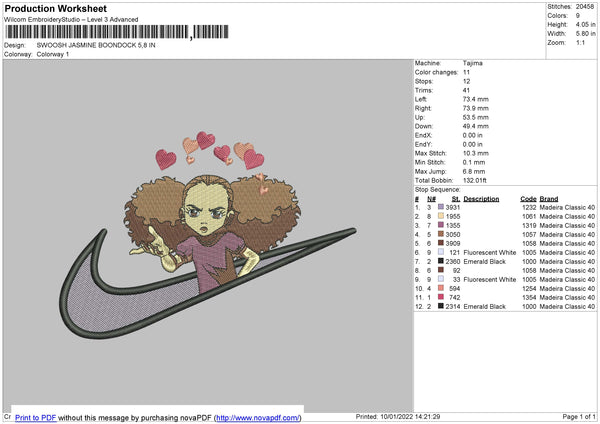Click the Color changes value 11
This screenshot has height=424, width=600.
pyautogui.click(x=466, y=72)
